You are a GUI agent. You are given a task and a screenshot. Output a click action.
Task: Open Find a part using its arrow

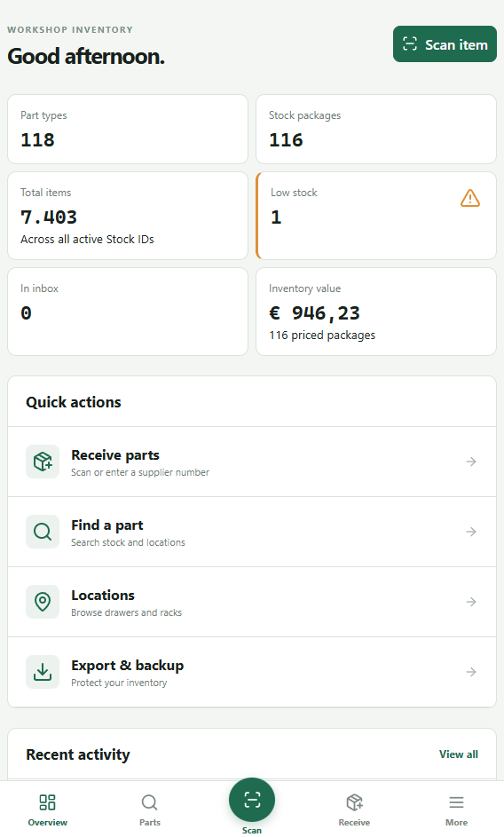point(471,532)
